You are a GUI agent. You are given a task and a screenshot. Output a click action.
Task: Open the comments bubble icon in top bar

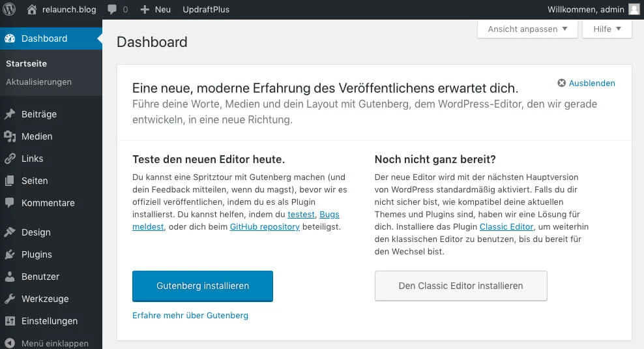click(x=112, y=10)
